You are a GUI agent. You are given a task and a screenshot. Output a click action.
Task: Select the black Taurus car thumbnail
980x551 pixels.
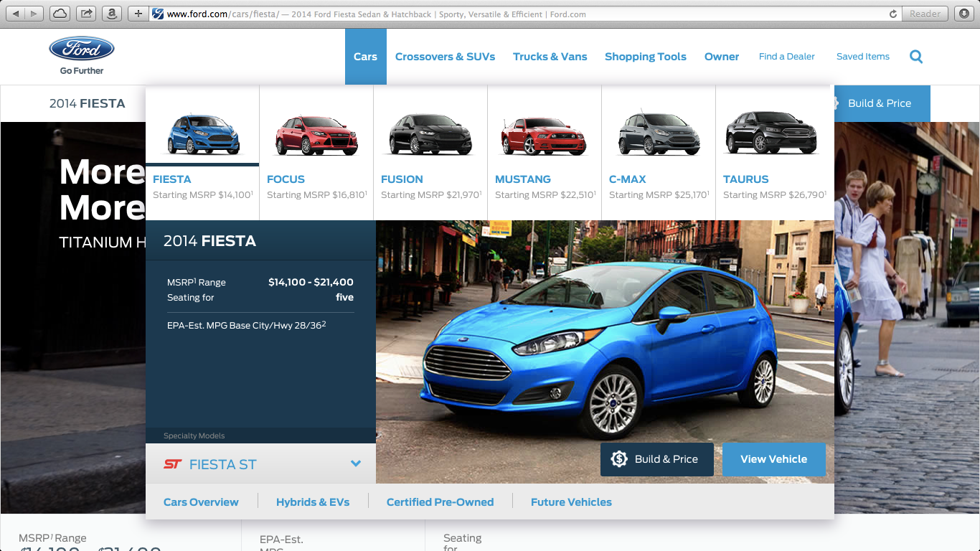772,133
